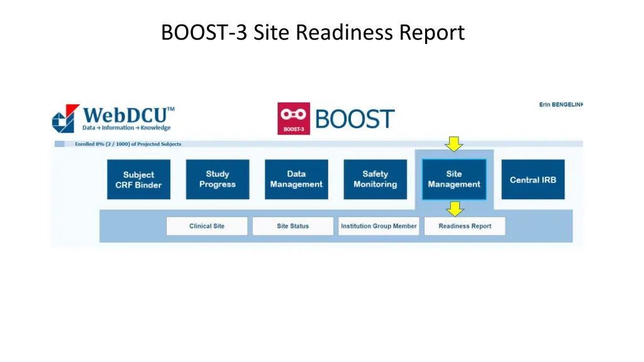
Task: Open the Study Progress module
Action: click(x=218, y=179)
